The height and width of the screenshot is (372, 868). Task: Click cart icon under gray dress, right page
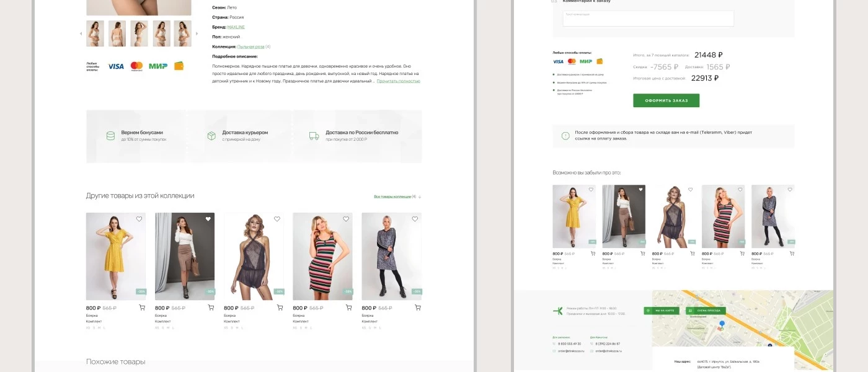pos(791,254)
